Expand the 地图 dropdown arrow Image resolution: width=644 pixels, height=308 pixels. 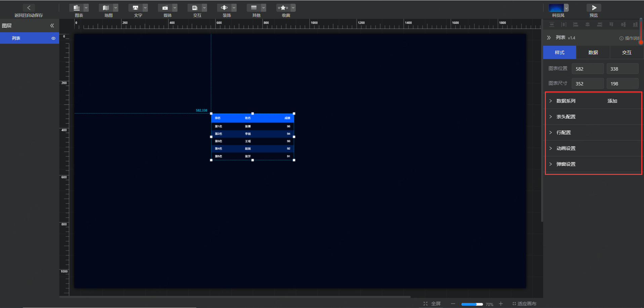[x=116, y=7]
